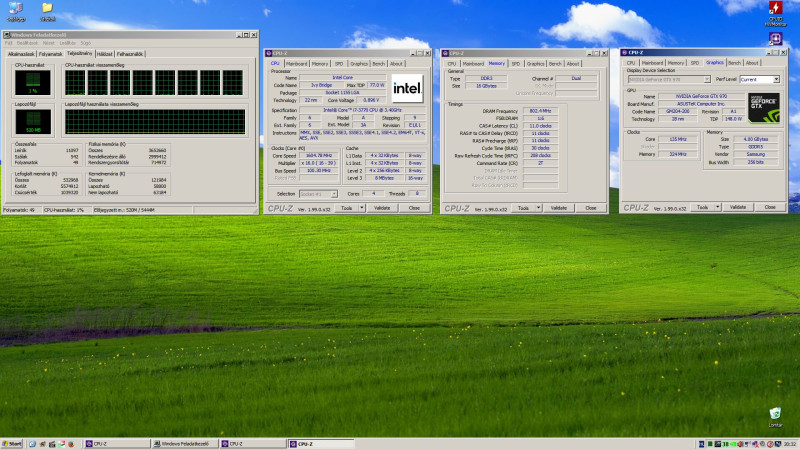
Task: Activate the Windows Feladatkezelő taskbar button
Action: click(185, 444)
